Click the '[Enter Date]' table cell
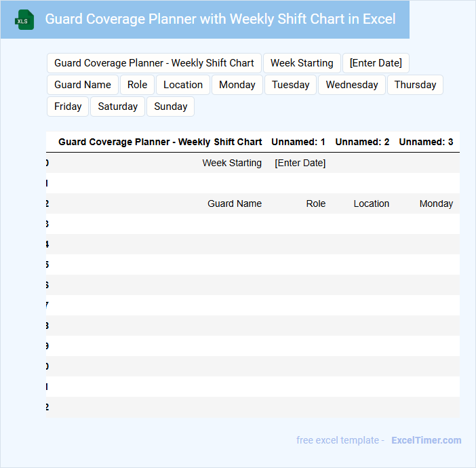Image resolution: width=476 pixels, height=468 pixels. 300,163
